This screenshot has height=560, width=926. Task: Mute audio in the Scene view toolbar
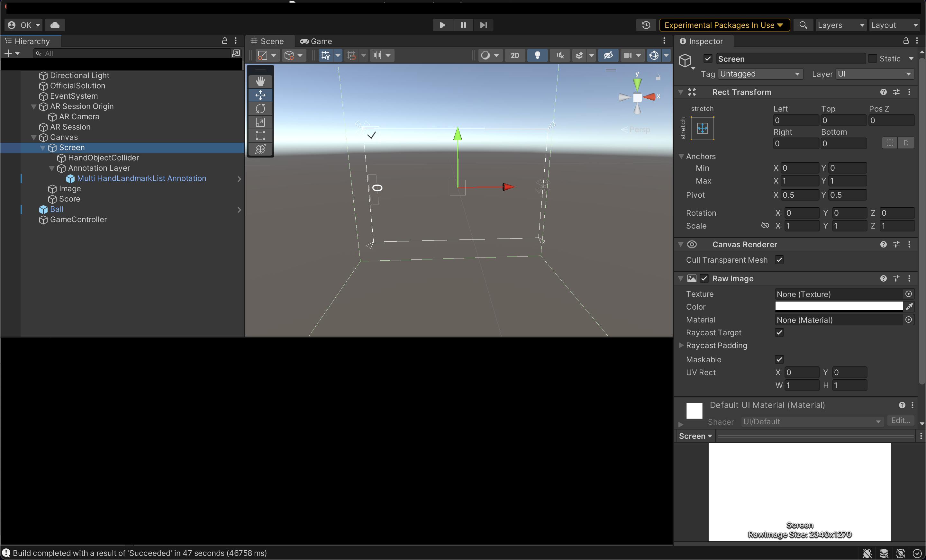559,55
